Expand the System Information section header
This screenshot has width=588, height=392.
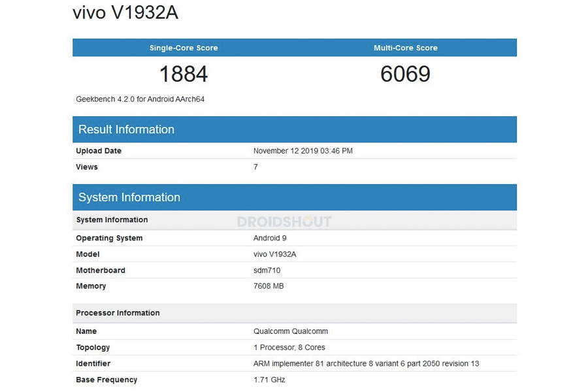(129, 197)
